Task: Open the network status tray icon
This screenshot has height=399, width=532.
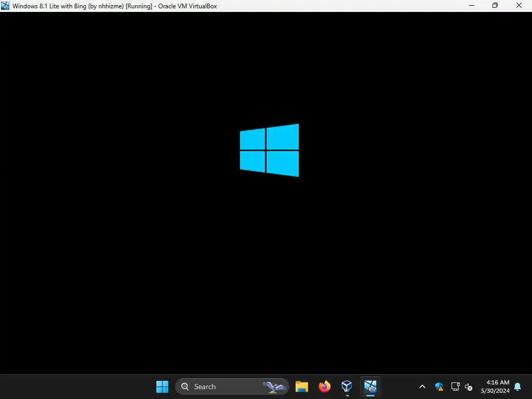Action: point(455,387)
